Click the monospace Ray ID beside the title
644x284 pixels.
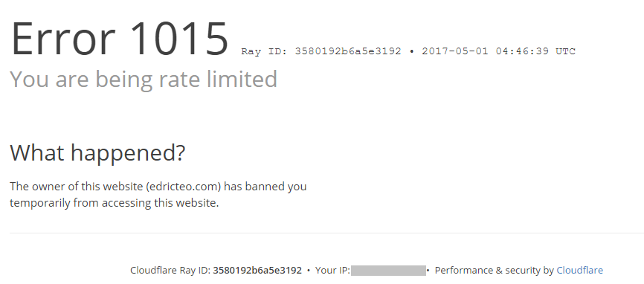point(321,51)
